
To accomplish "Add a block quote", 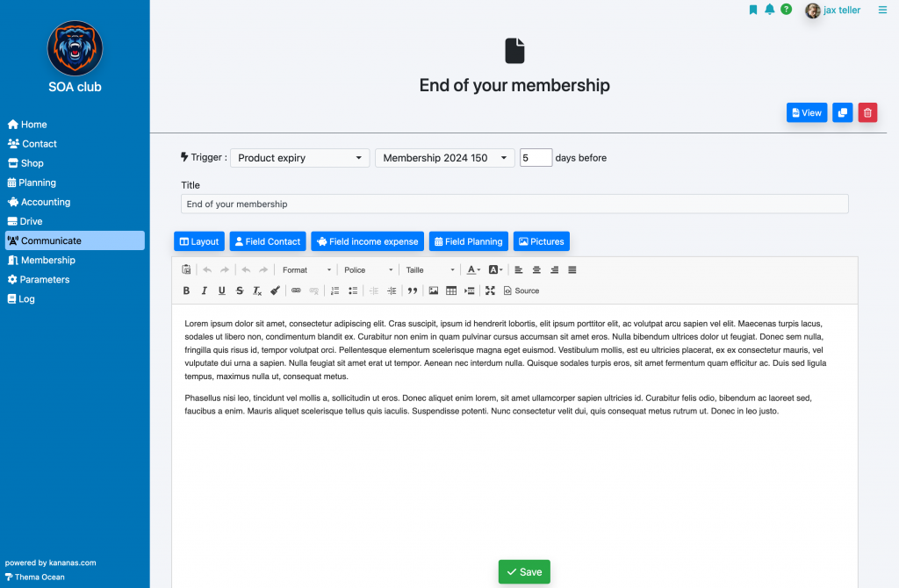I will (x=413, y=290).
